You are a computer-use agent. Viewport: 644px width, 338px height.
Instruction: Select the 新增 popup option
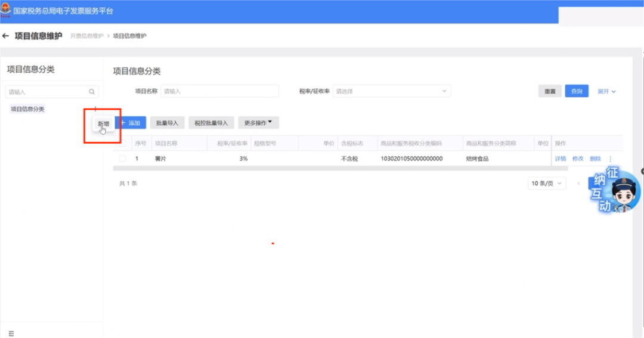(104, 123)
